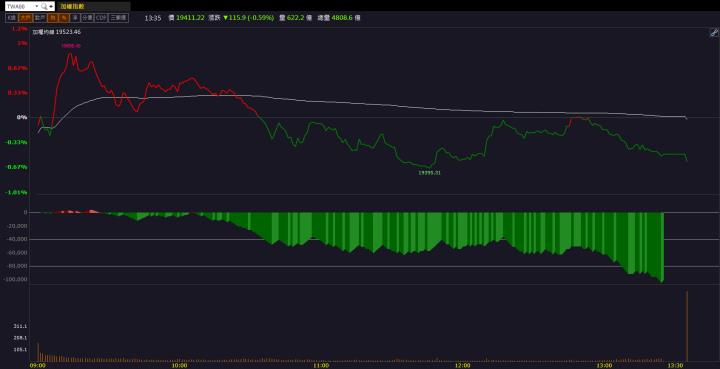Enable the 散戶 indicator toggle

39,18
